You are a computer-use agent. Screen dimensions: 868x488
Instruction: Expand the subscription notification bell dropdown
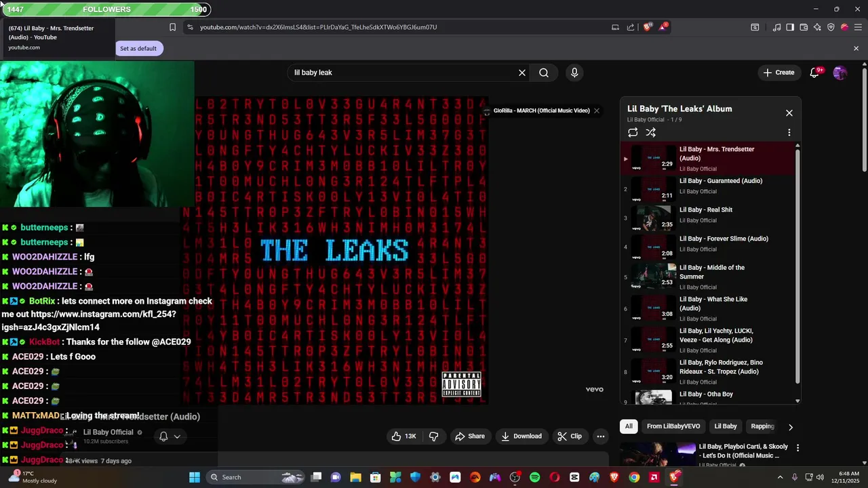(170, 436)
